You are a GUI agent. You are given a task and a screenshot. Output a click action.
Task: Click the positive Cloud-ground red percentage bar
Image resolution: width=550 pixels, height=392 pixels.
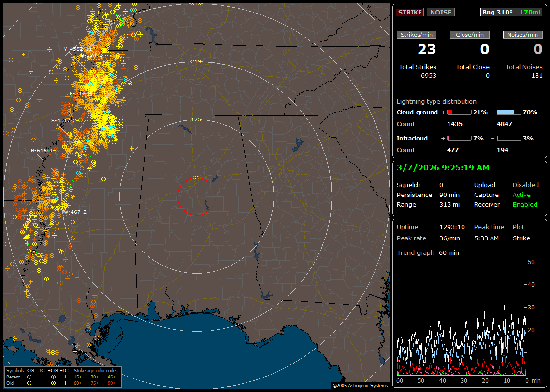click(459, 112)
